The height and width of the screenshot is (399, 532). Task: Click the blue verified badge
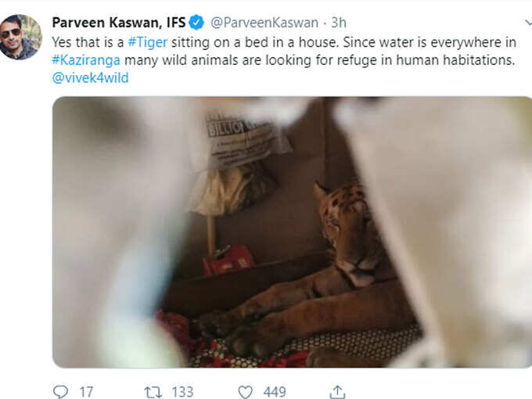click(x=196, y=23)
